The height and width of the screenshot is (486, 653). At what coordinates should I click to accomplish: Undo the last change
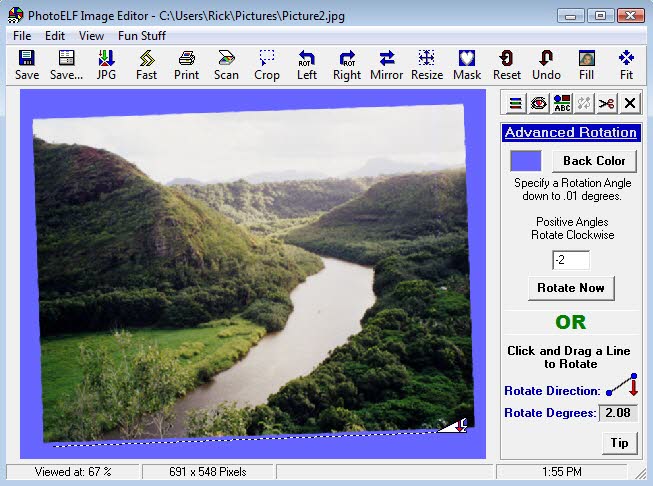[x=546, y=65]
